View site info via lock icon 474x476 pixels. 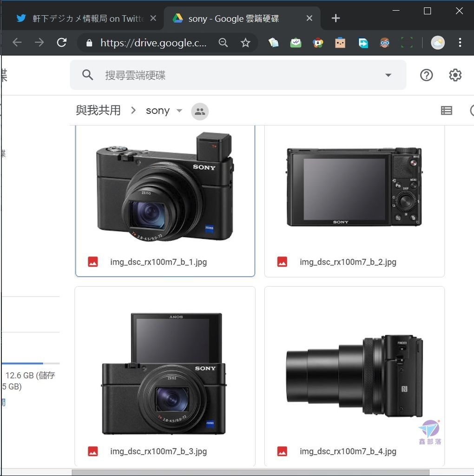click(89, 43)
